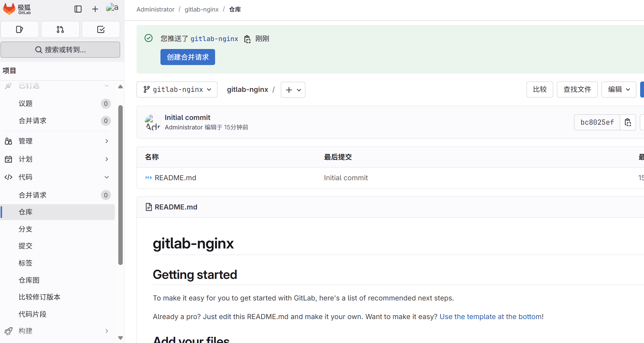Click the 名称 column header
The image size is (644, 343).
coord(152,157)
